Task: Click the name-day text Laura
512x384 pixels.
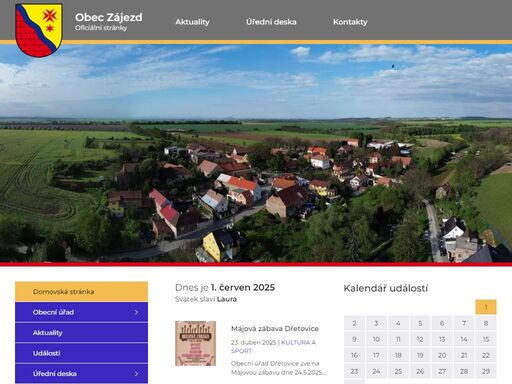Action: 227,299
